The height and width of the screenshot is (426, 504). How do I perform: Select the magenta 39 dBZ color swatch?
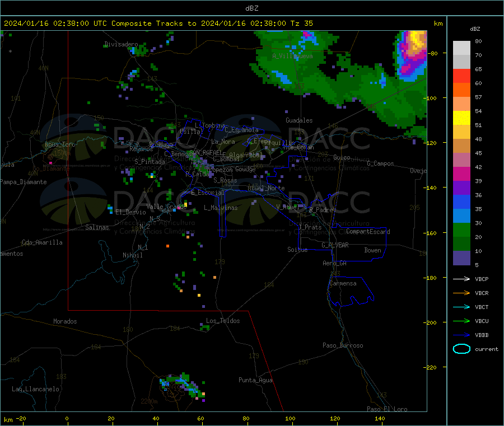(x=461, y=174)
